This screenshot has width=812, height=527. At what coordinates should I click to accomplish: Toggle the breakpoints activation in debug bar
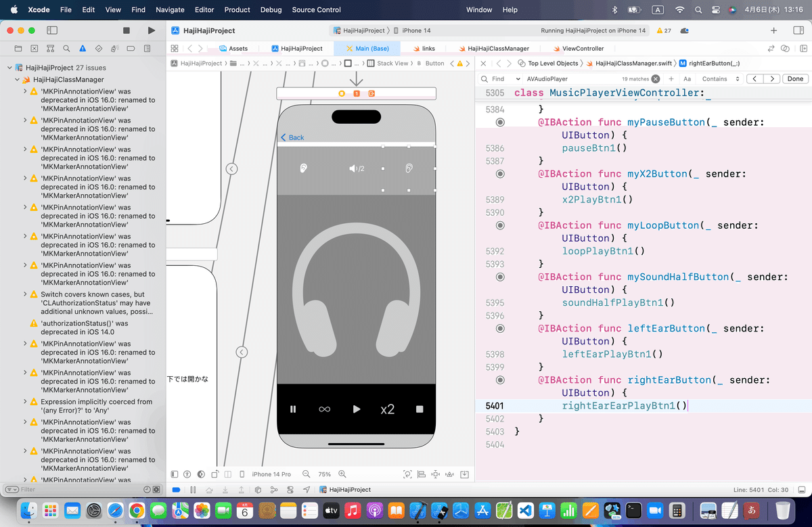[177, 489]
